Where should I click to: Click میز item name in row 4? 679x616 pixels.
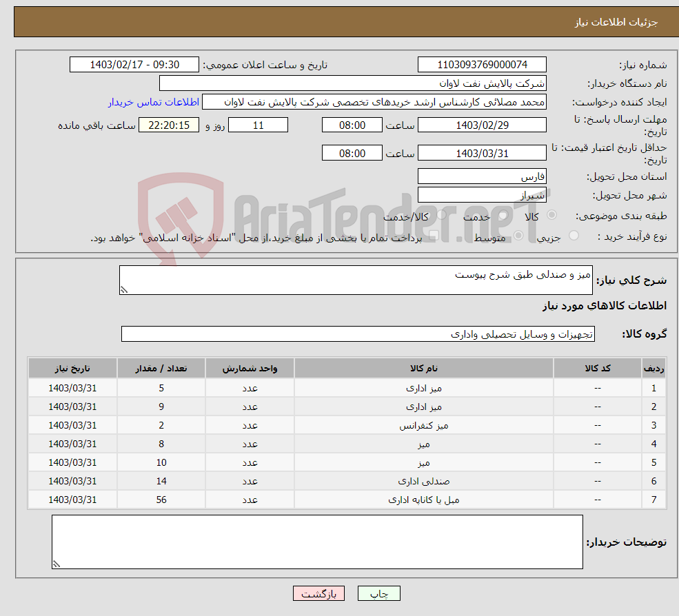click(423, 444)
